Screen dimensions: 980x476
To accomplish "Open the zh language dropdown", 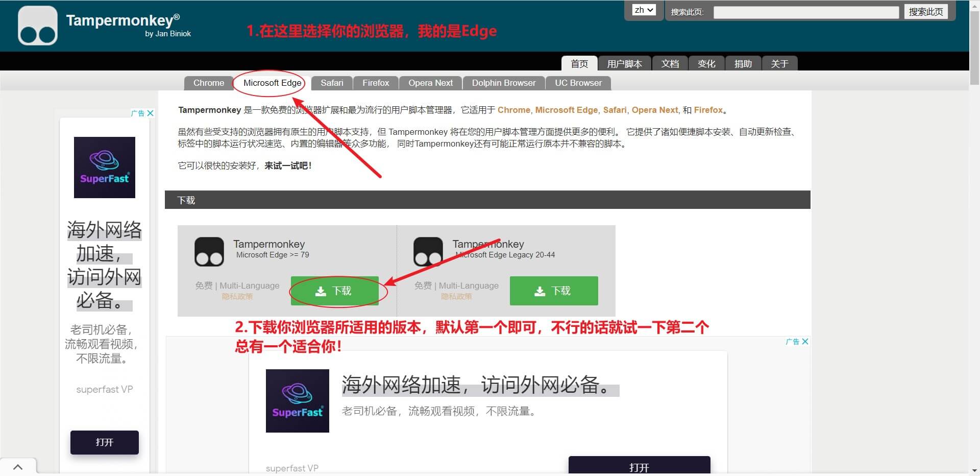I will 644,10.
